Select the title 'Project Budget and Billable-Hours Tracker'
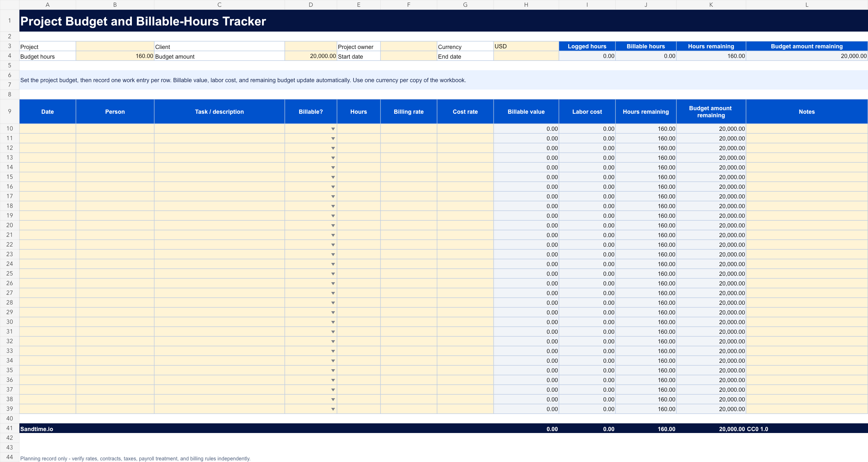The width and height of the screenshot is (868, 462). [143, 21]
